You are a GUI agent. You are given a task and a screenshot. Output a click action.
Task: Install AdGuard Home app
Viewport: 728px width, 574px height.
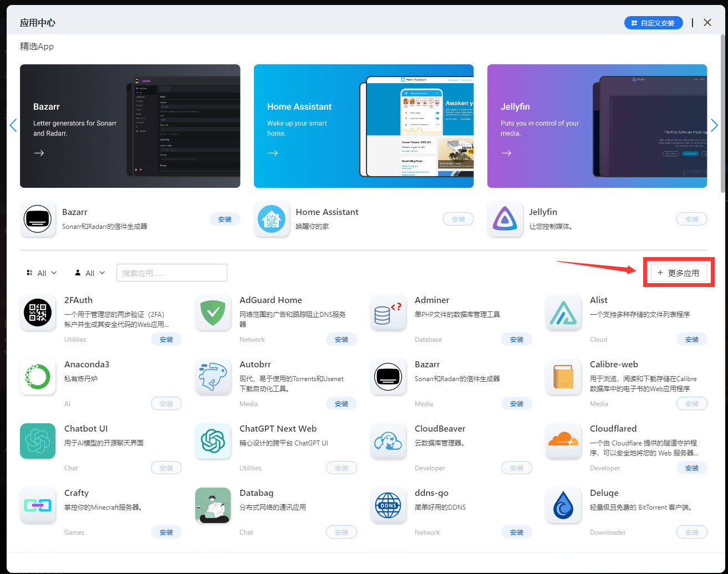(342, 340)
